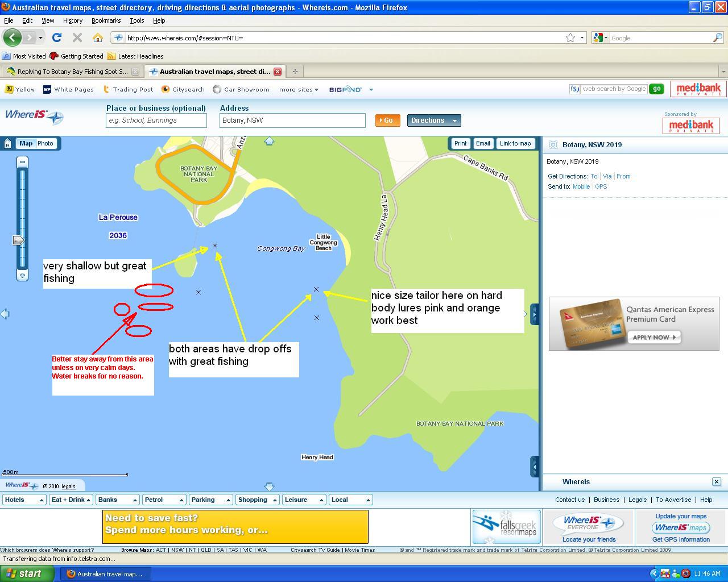
Task: Open the Falls Creek resort maps panel
Action: (506, 527)
